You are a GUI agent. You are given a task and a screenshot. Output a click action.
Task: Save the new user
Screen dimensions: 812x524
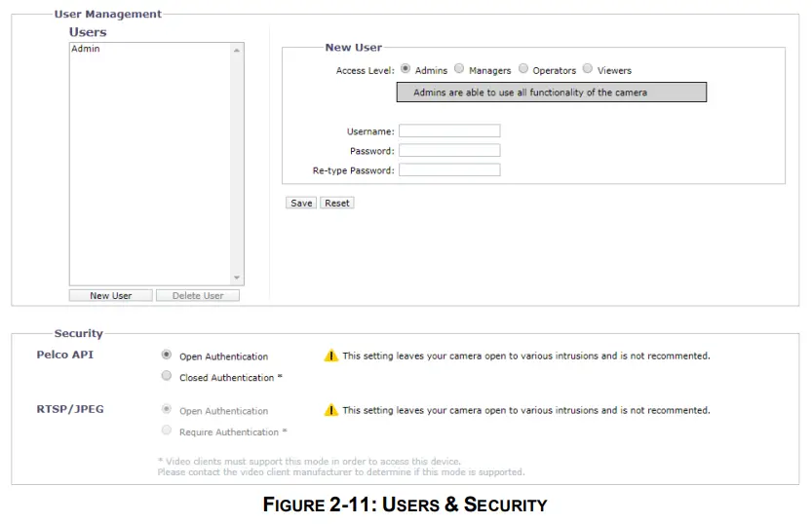pyautogui.click(x=301, y=203)
